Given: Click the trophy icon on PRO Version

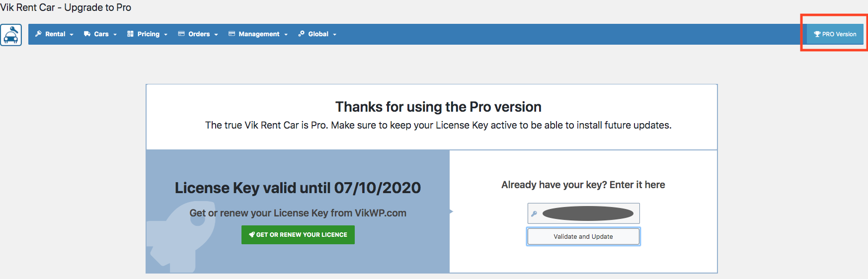Looking at the screenshot, I should pos(817,34).
